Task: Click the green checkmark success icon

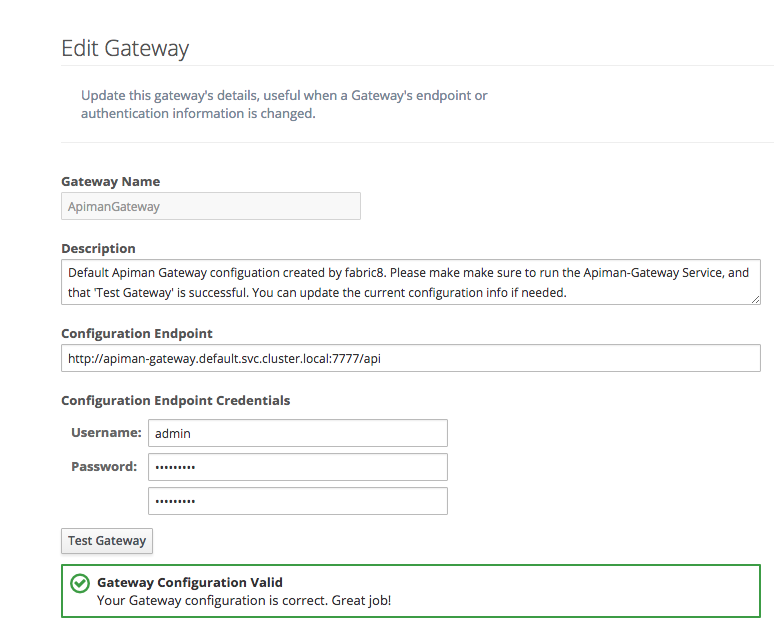Action: (x=79, y=583)
